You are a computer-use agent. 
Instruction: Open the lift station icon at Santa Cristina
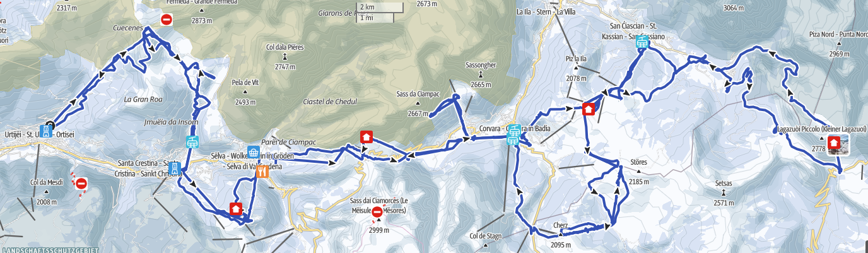coord(175,169)
